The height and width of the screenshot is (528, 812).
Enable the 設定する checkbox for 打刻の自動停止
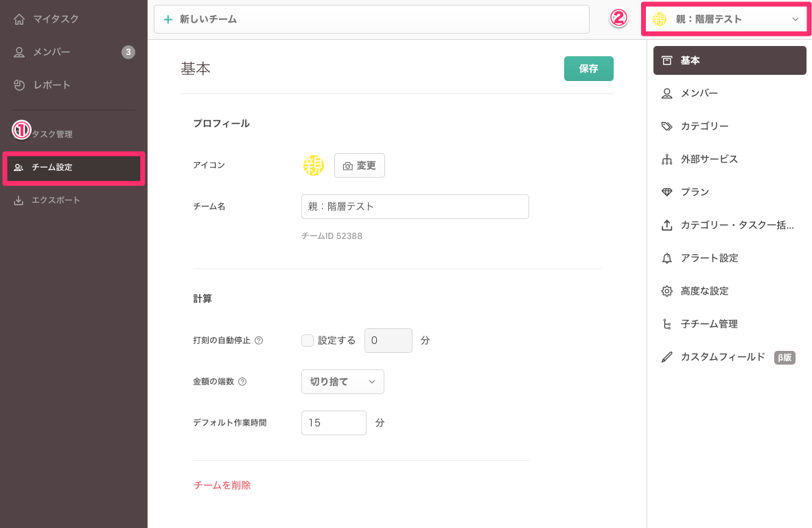coord(307,340)
